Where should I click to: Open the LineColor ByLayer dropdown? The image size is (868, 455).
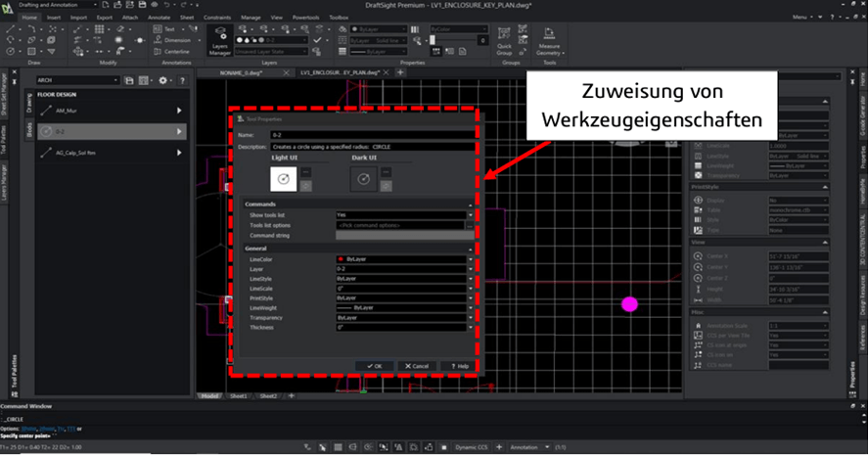coord(470,259)
